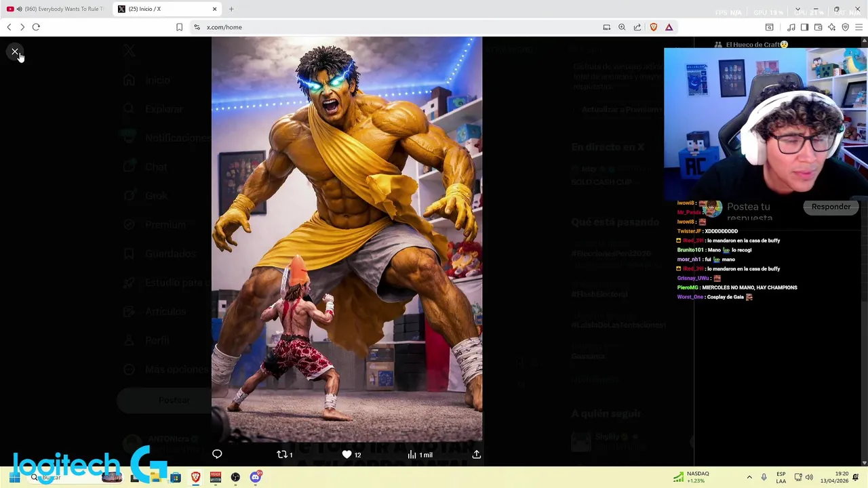The image size is (868, 488).
Task: Reload the x.com page
Action: [x=36, y=27]
